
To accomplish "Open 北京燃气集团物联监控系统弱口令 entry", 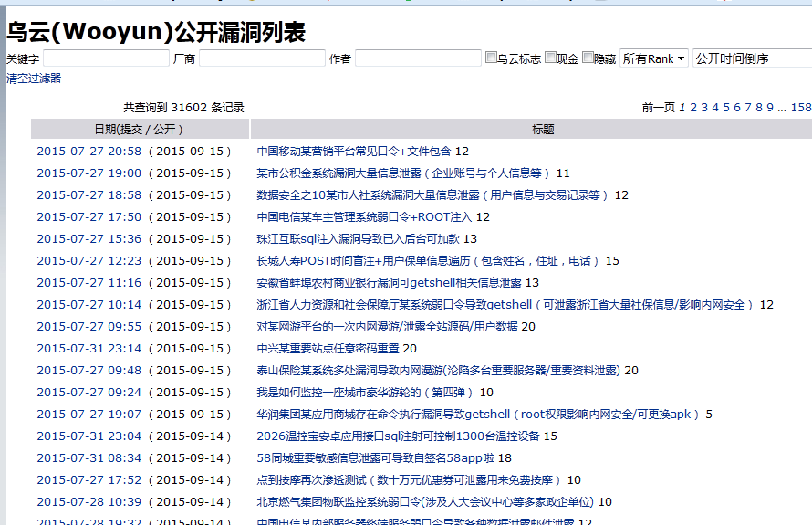I will [x=425, y=501].
